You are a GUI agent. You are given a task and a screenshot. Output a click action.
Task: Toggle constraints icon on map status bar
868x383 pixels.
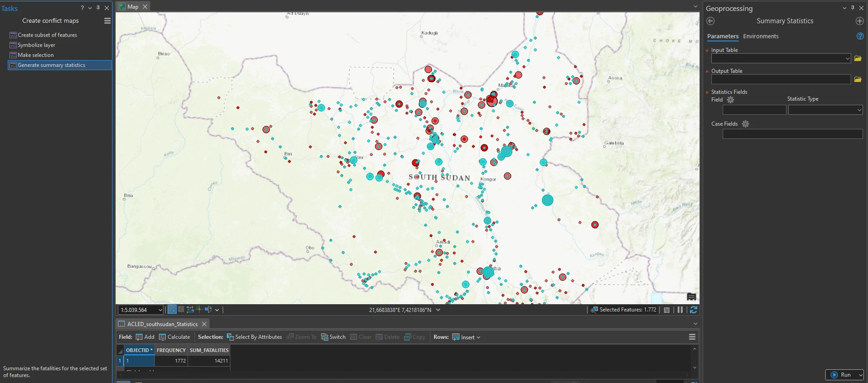(190, 310)
